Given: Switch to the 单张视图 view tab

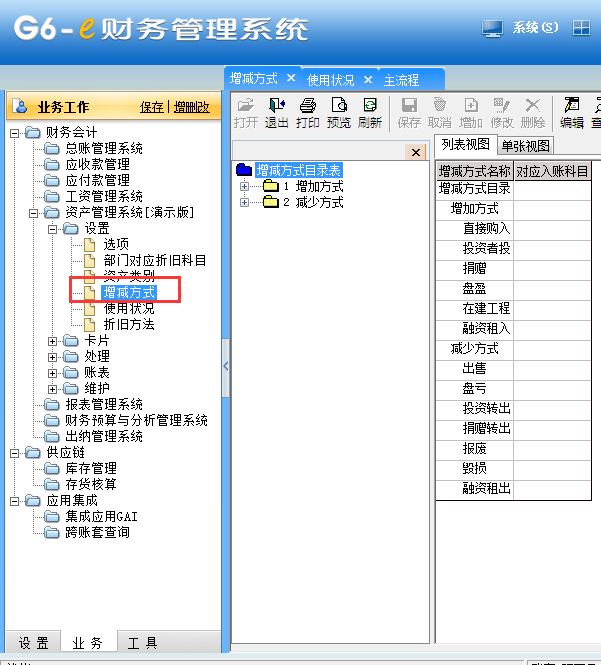Looking at the screenshot, I should 525,145.
